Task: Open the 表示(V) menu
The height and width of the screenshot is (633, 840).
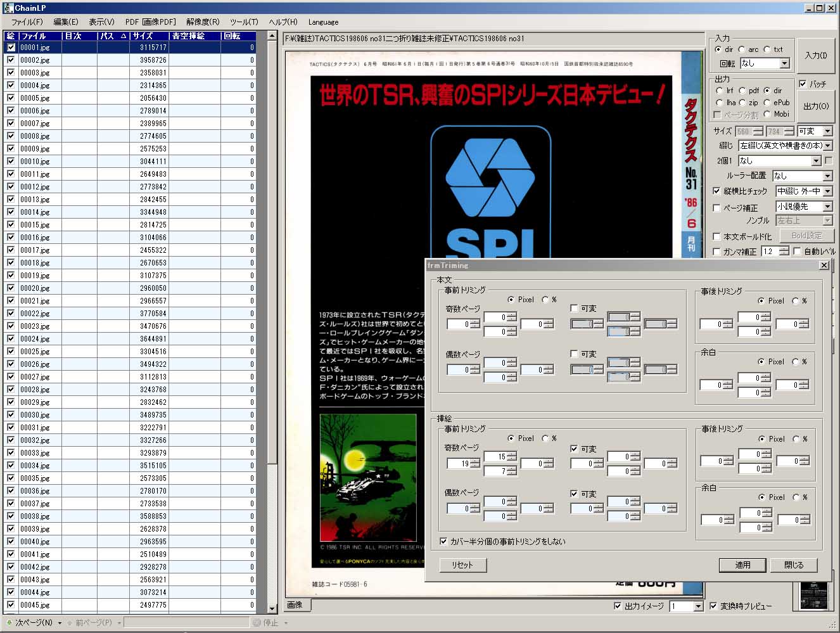Action: (101, 22)
